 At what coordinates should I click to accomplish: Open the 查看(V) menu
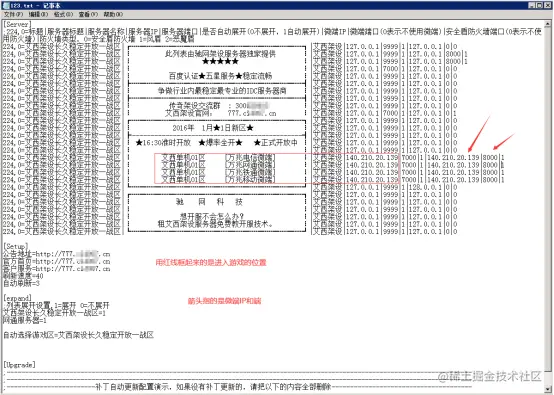point(88,14)
